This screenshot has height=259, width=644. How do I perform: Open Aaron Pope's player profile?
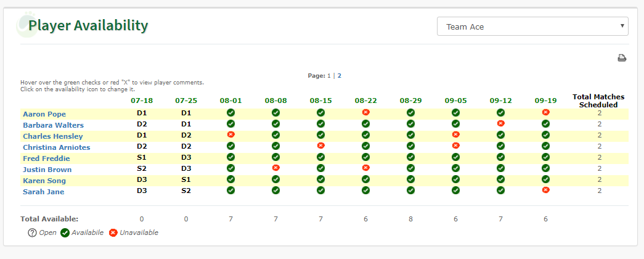(x=44, y=114)
